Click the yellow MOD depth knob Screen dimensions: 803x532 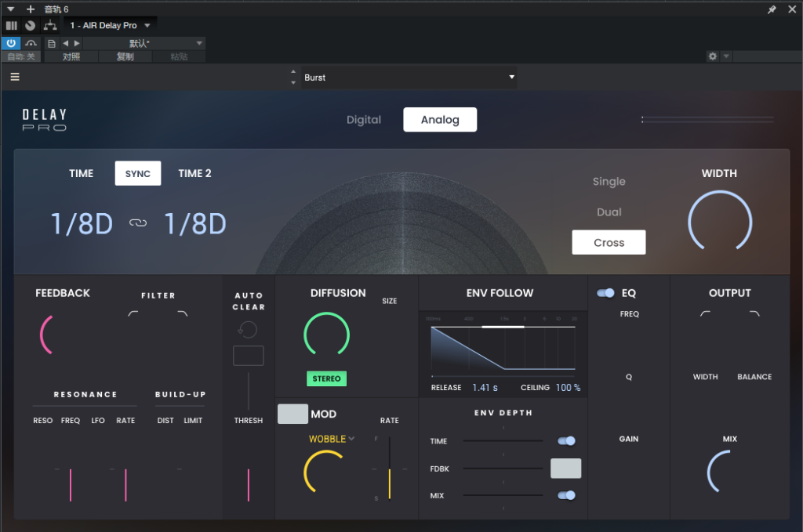(x=325, y=472)
